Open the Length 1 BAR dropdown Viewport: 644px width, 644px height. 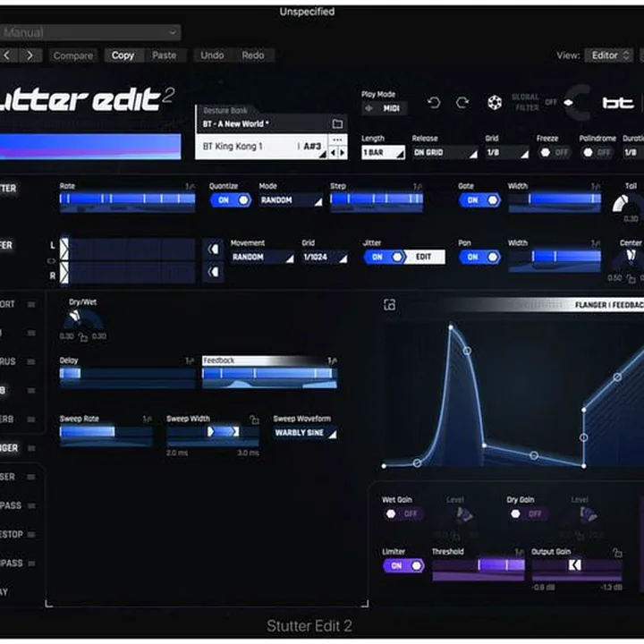tap(383, 152)
